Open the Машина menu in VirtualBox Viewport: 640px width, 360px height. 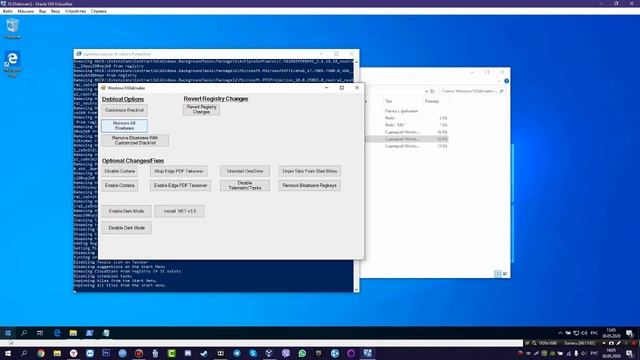coord(25,11)
